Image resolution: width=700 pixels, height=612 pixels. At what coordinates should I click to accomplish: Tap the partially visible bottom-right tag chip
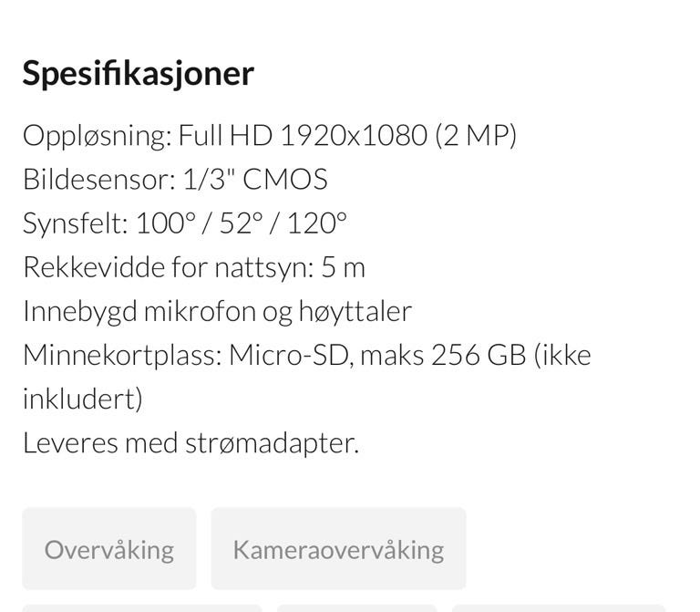point(559,608)
